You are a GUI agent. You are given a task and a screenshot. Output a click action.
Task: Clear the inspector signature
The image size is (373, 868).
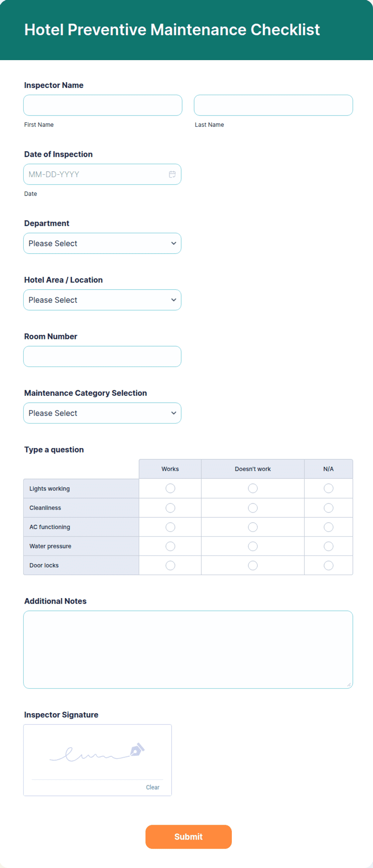click(152, 787)
